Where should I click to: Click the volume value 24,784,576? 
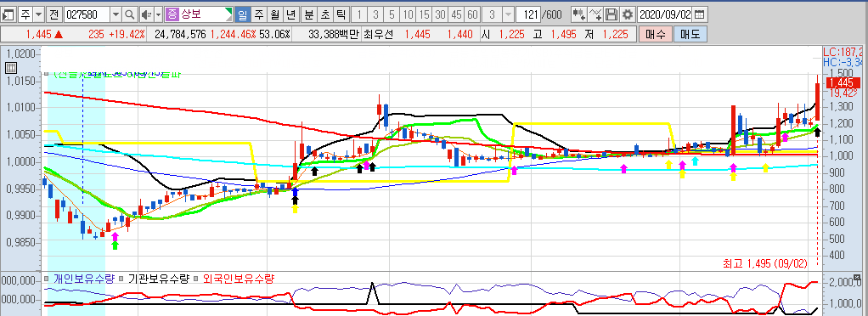(180, 34)
